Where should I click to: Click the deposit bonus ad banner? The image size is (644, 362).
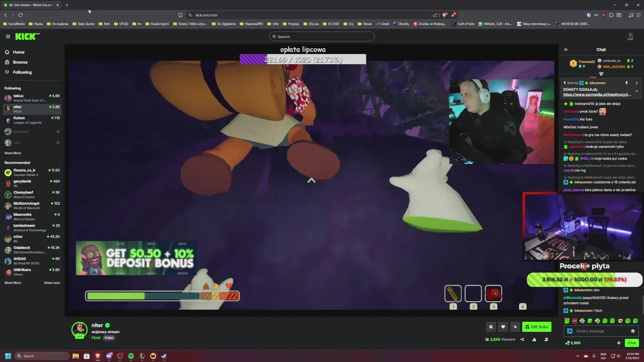(x=136, y=258)
